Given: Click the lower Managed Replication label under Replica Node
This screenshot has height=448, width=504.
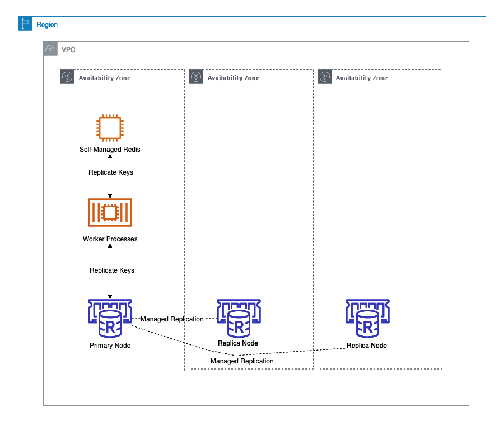Looking at the screenshot, I should tap(242, 361).
